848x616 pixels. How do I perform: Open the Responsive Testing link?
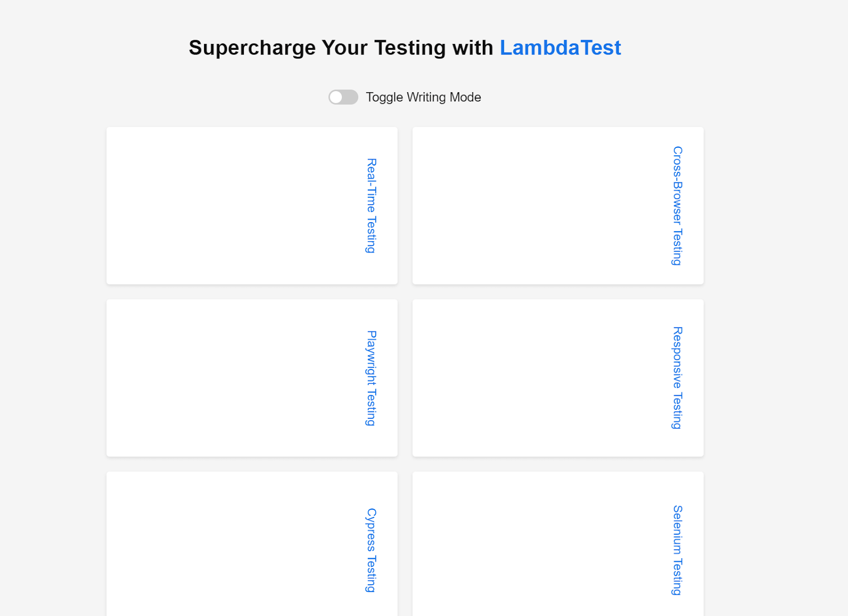click(x=677, y=378)
